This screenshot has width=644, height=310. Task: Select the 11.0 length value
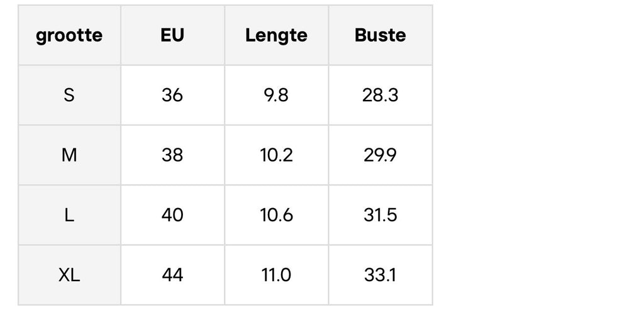tap(276, 275)
